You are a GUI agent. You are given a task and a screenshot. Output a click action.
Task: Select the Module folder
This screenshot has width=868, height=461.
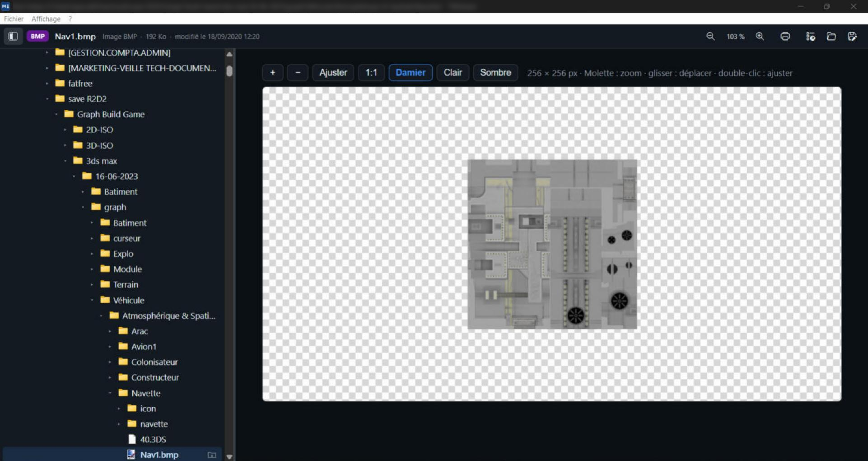click(127, 269)
